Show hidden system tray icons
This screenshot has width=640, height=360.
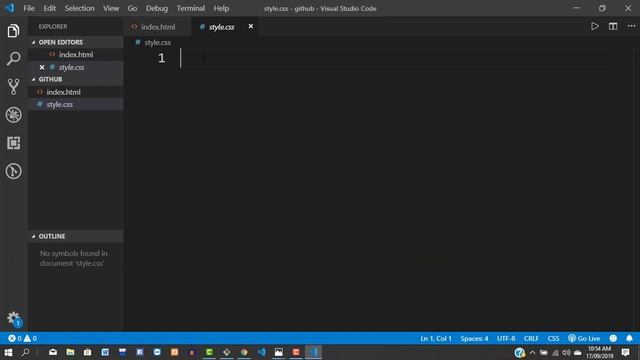[532, 352]
